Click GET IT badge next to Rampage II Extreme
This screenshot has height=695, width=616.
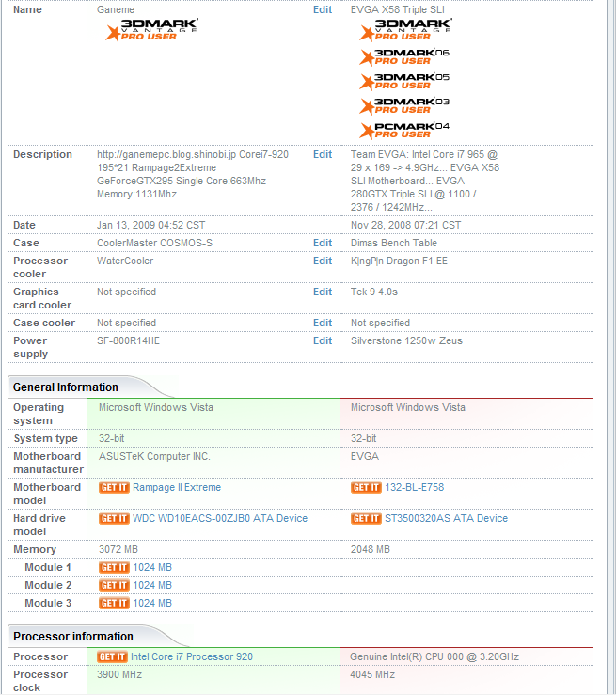coord(114,487)
